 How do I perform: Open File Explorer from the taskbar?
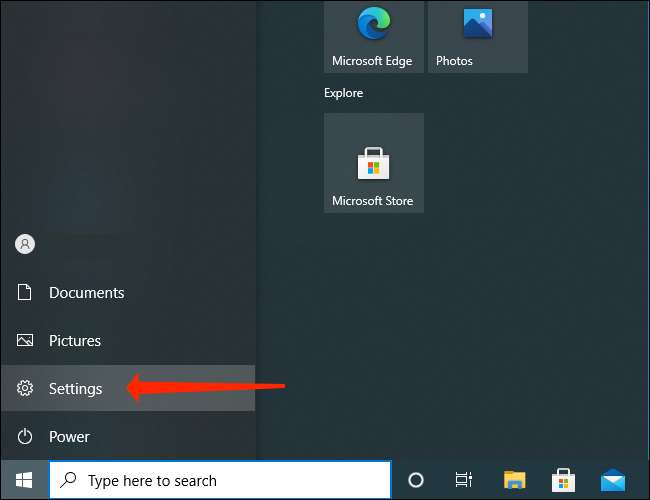(515, 480)
